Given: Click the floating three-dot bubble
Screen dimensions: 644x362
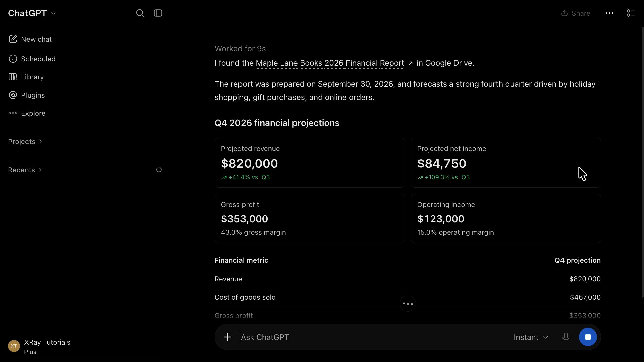Looking at the screenshot, I should pyautogui.click(x=408, y=304).
